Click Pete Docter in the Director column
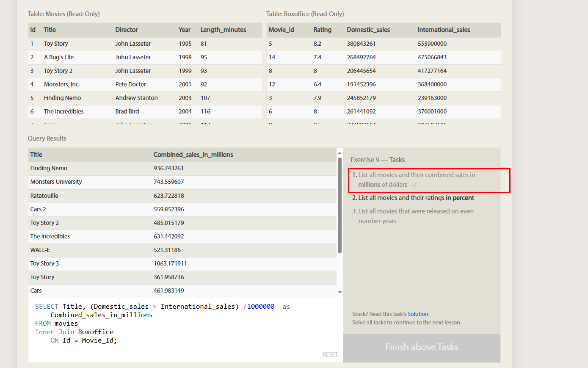This screenshot has width=588, height=368. tap(130, 84)
